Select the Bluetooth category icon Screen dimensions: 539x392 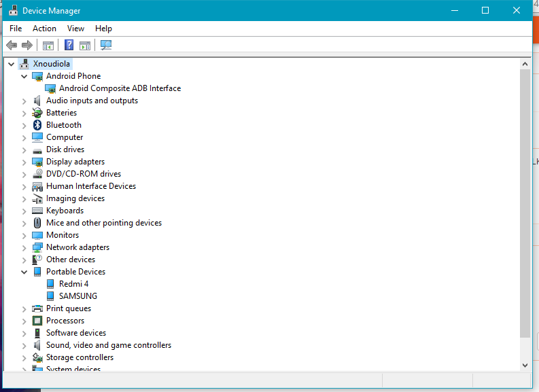(37, 125)
